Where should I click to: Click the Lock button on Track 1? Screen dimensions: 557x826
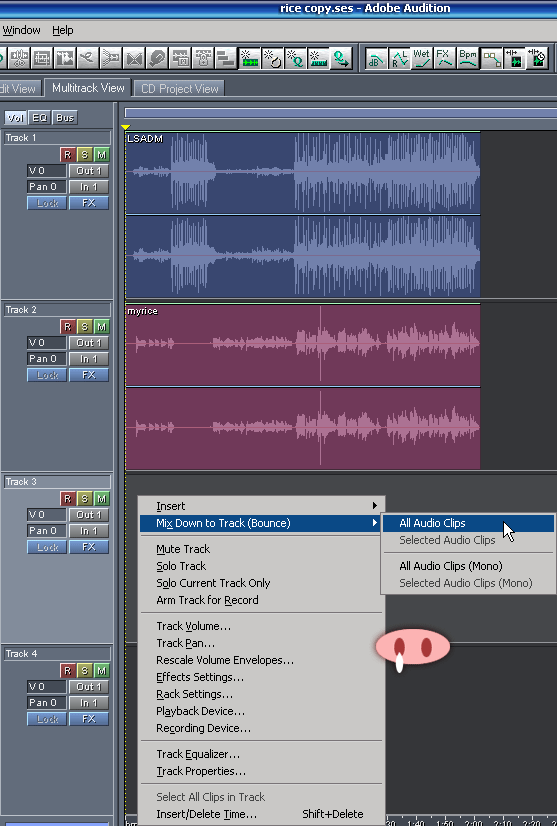pos(47,203)
